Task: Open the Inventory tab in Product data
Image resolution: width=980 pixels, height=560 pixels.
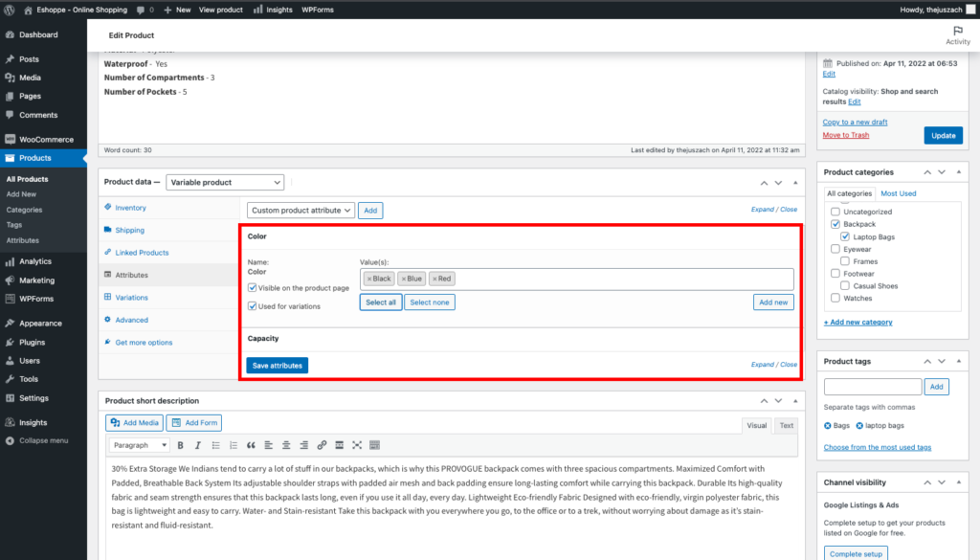Action: pos(130,208)
